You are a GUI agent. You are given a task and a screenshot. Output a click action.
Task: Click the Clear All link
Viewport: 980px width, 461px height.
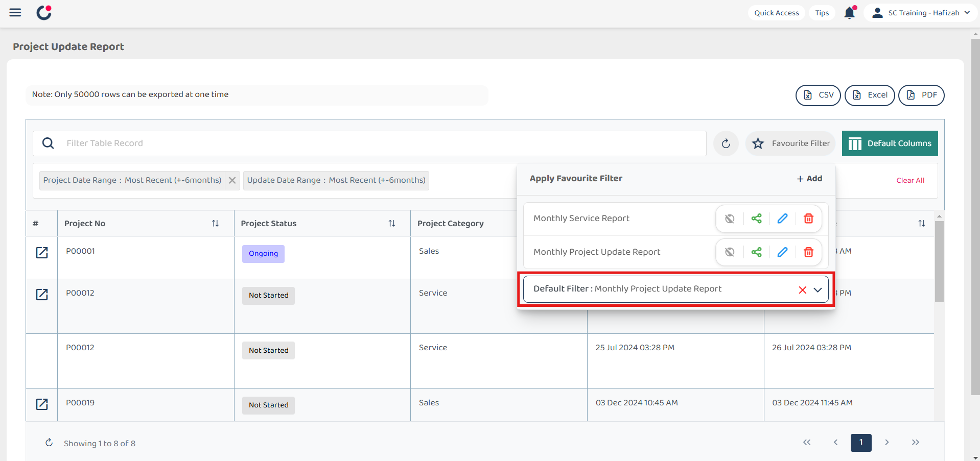pyautogui.click(x=910, y=180)
